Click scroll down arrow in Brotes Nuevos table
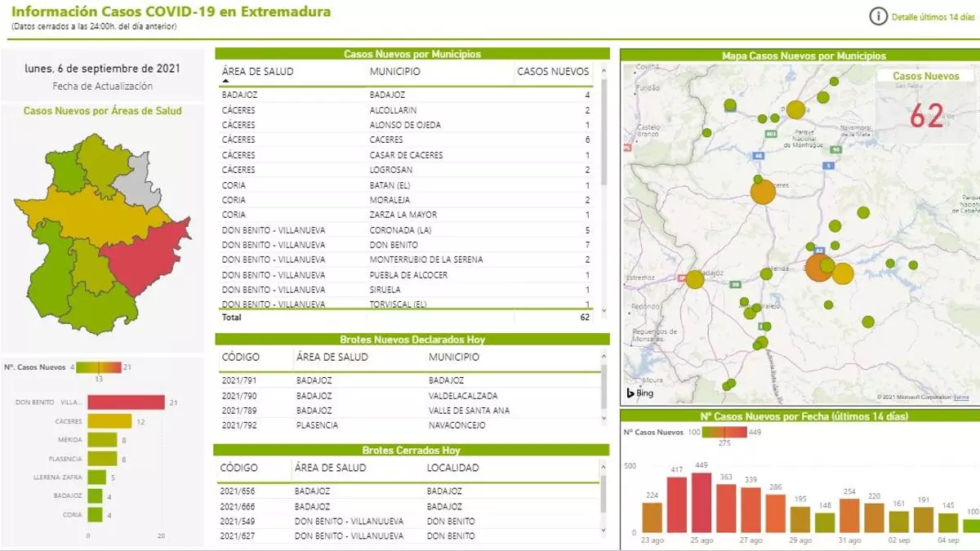 coord(604,418)
